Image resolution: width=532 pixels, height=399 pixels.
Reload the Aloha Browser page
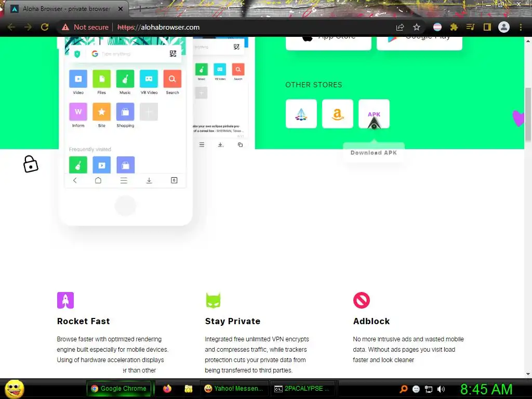(x=45, y=27)
